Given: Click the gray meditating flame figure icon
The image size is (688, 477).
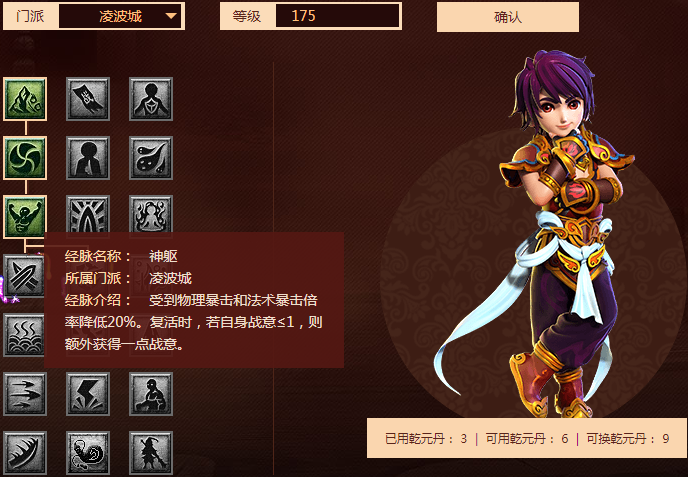Looking at the screenshot, I should (151, 214).
